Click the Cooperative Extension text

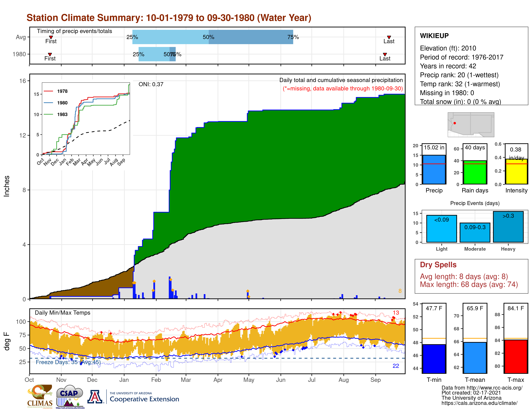click(144, 399)
